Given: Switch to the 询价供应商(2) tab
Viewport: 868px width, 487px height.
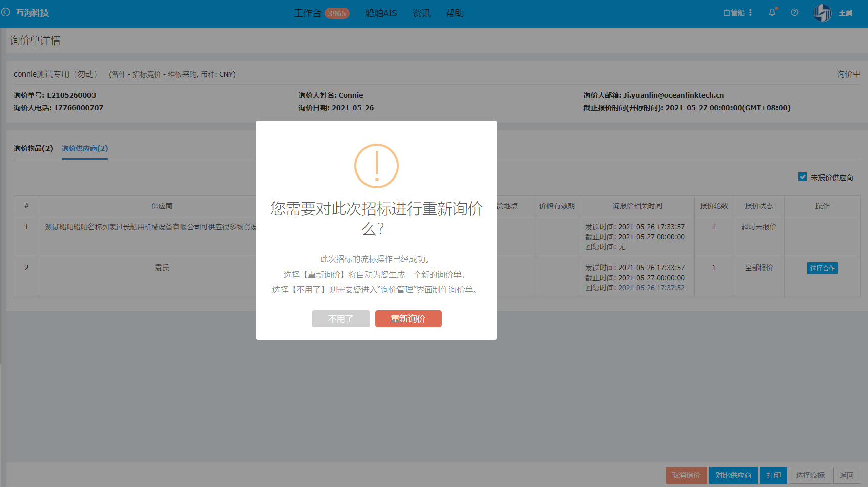Looking at the screenshot, I should 84,148.
